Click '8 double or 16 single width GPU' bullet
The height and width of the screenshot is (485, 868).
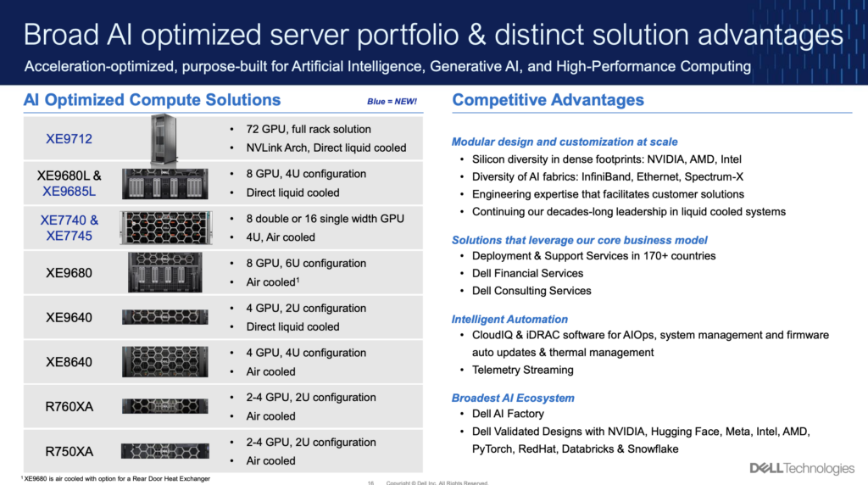click(325, 219)
